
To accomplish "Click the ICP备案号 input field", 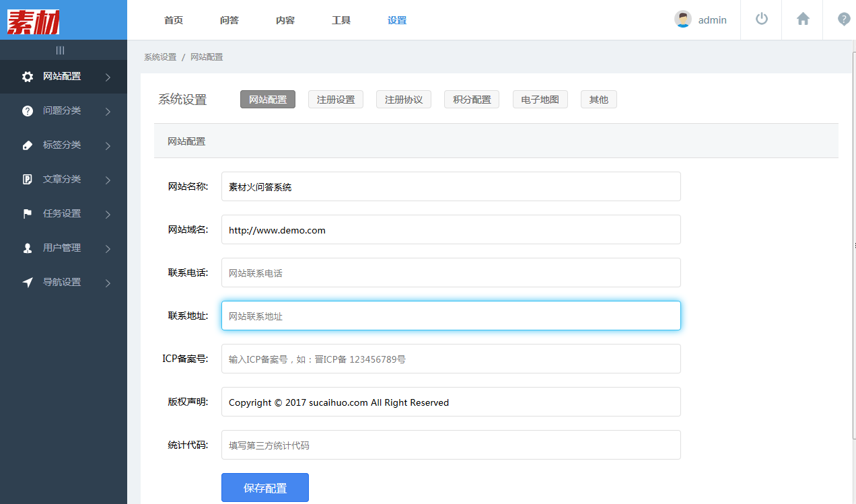I will coord(451,359).
